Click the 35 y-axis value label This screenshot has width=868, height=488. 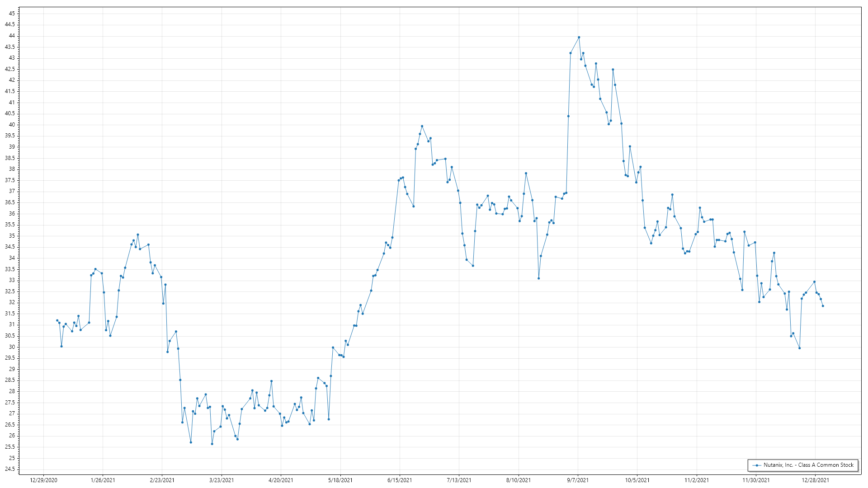12,236
